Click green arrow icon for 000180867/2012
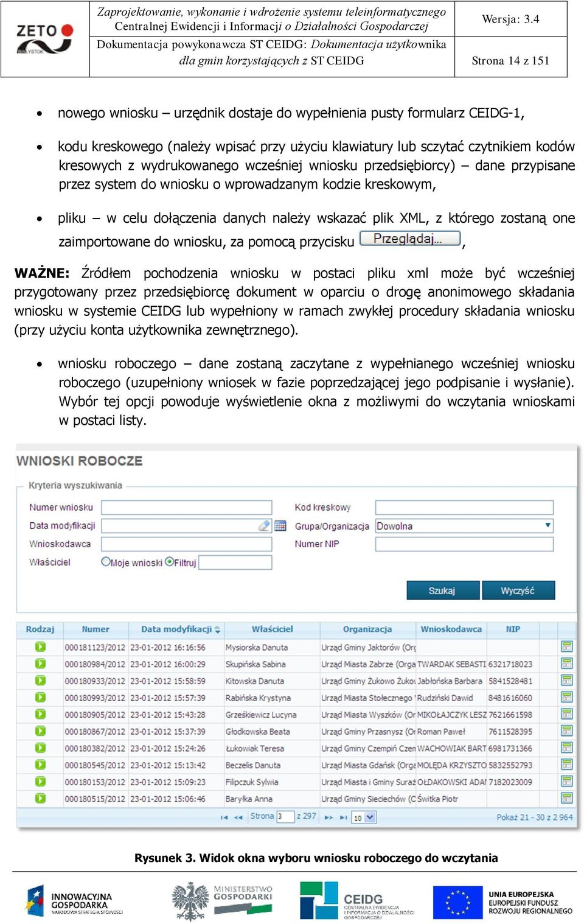This screenshot has width=584, height=924. (40, 731)
